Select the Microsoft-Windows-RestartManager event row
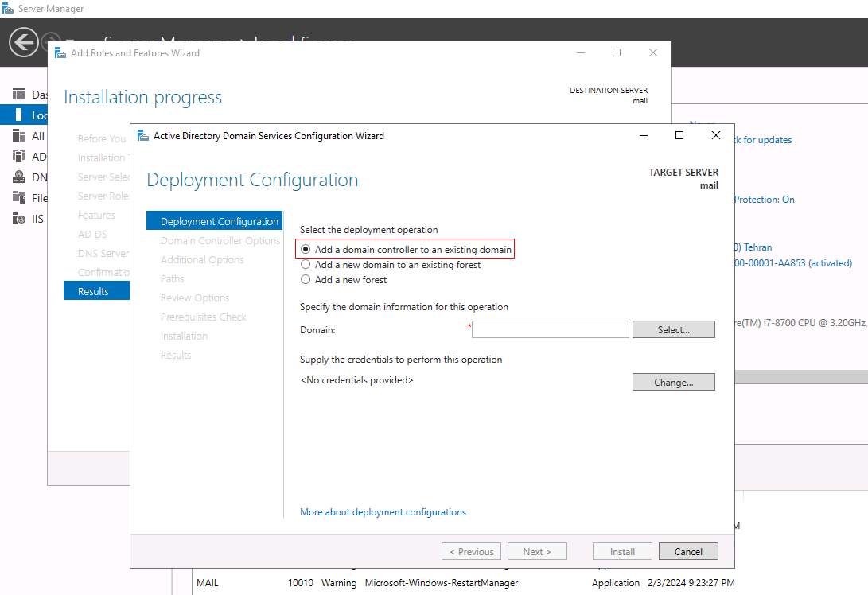868x595 pixels. (x=465, y=583)
